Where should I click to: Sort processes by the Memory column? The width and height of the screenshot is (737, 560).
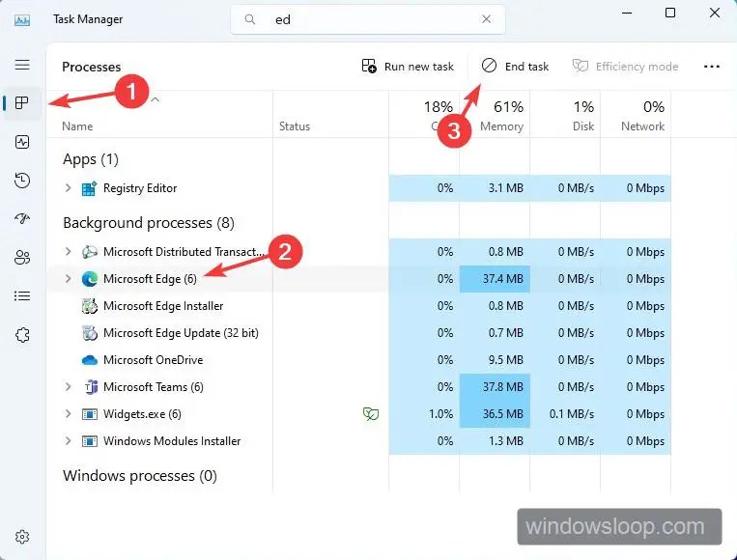tap(495, 115)
